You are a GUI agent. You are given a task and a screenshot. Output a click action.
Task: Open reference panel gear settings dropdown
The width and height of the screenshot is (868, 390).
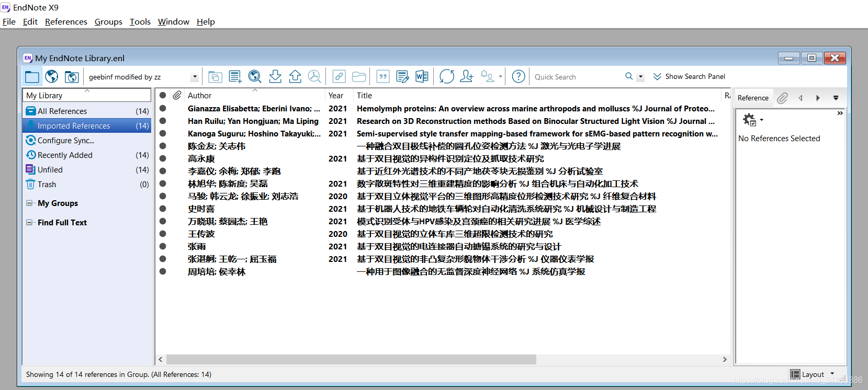pyautogui.click(x=753, y=120)
